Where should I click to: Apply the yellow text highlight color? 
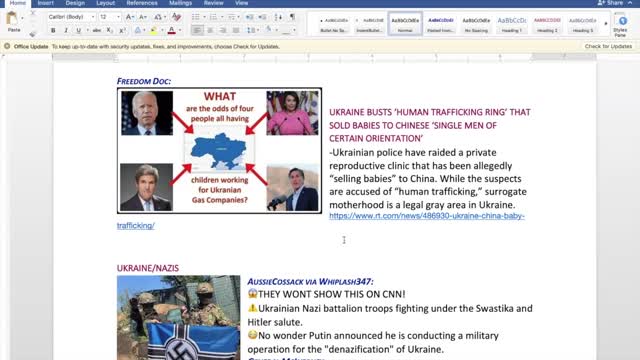(x=153, y=30)
